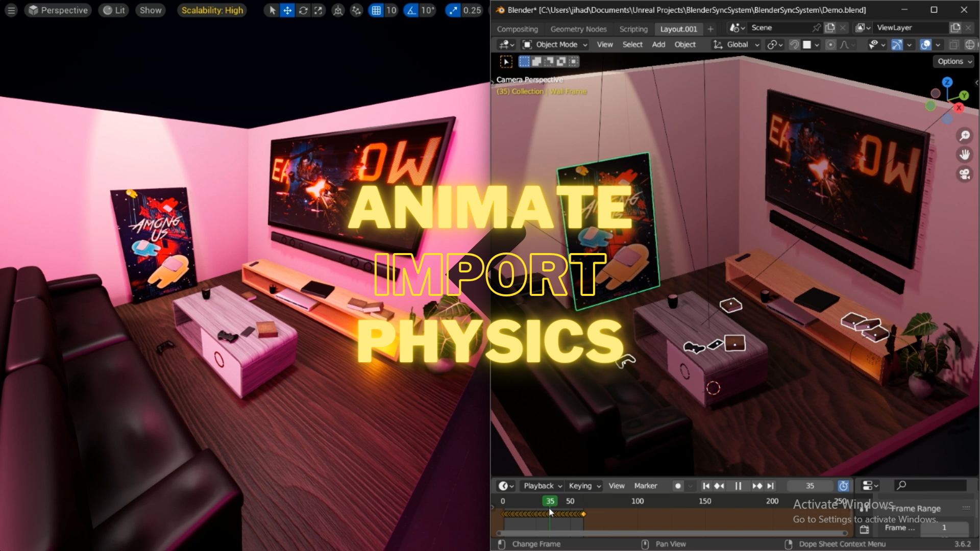
Task: Click the Zoom magnifier navigation icon
Action: click(964, 136)
